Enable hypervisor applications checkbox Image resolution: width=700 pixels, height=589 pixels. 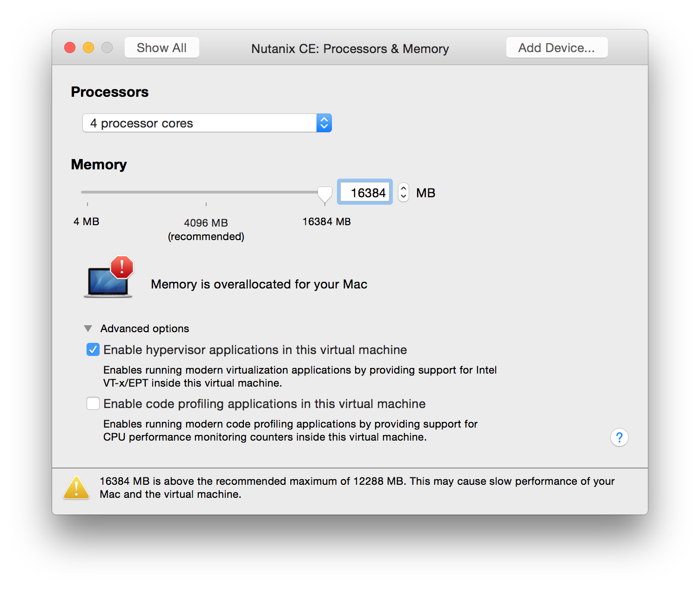(x=93, y=349)
